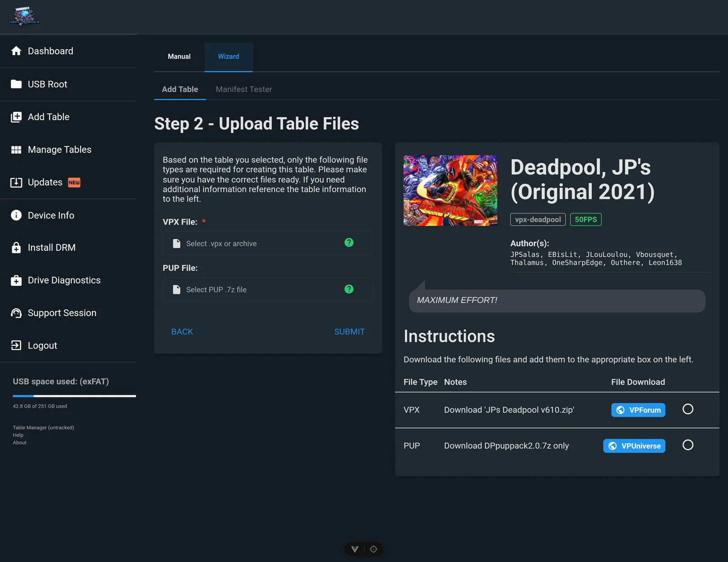728x562 pixels.
Task: Open Manage Tables from sidebar
Action: click(x=60, y=150)
